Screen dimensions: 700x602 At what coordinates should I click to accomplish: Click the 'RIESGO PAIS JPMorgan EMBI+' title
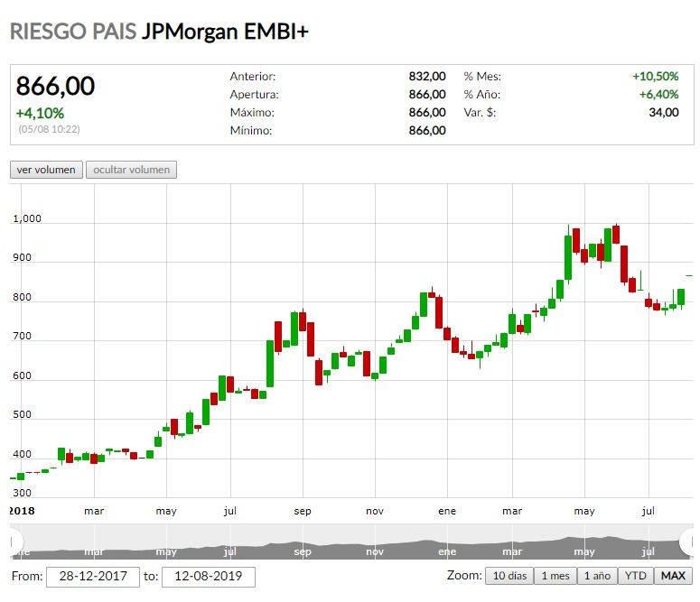click(x=159, y=32)
